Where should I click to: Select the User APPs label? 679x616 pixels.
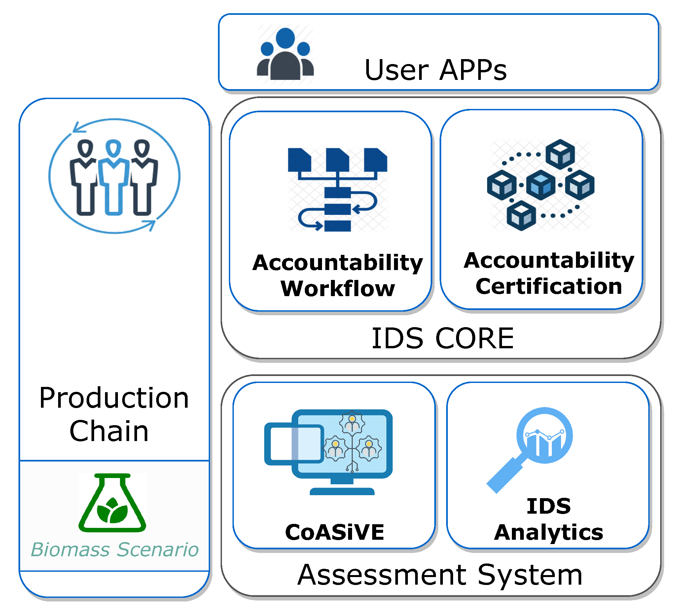[436, 70]
